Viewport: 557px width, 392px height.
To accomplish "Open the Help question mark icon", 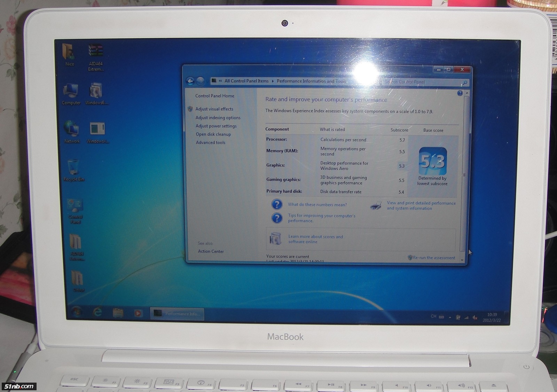I will pos(460,93).
